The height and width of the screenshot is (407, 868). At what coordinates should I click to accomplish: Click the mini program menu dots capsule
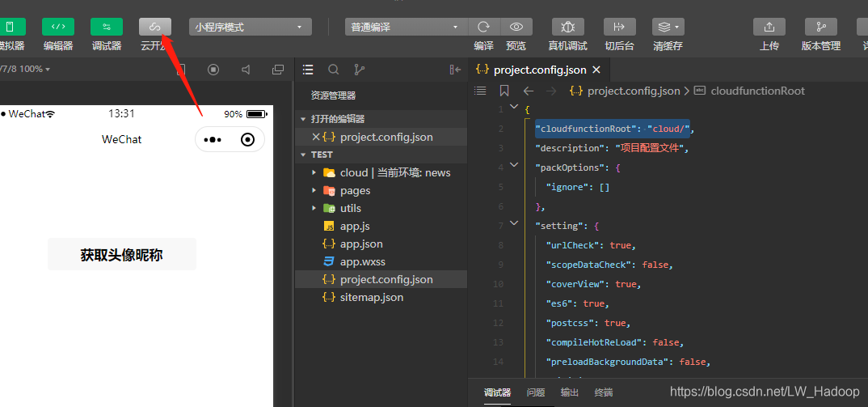pyautogui.click(x=213, y=140)
